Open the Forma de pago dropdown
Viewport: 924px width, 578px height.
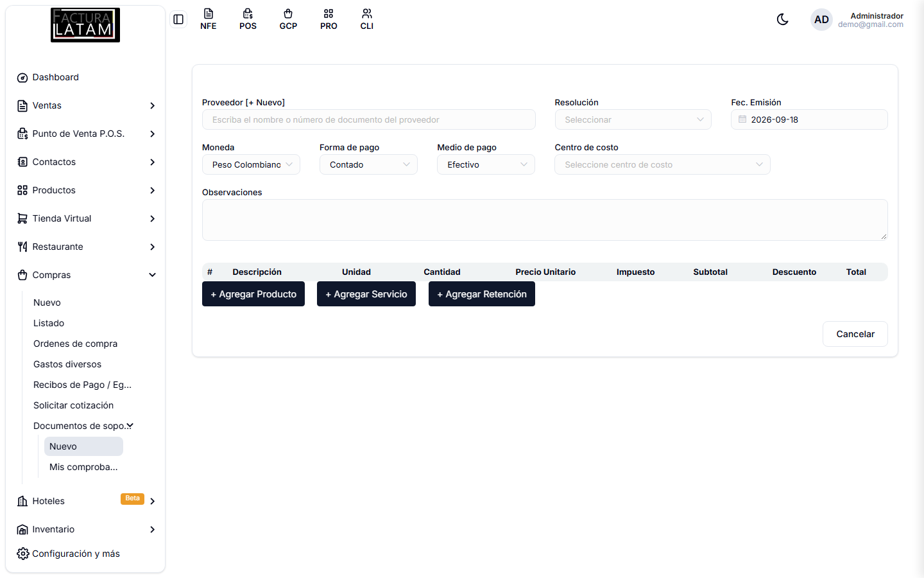pos(368,164)
